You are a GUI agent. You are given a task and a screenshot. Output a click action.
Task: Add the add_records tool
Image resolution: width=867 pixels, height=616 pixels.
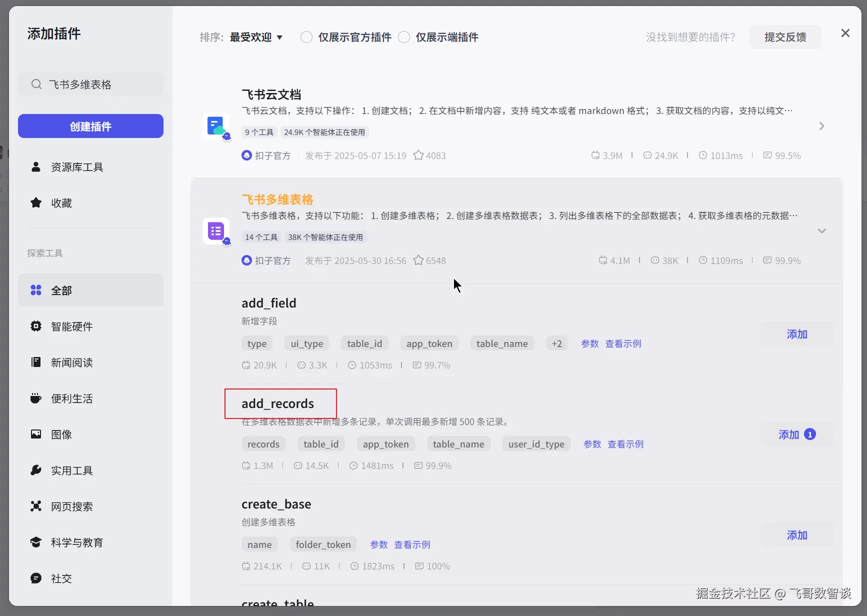(797, 434)
